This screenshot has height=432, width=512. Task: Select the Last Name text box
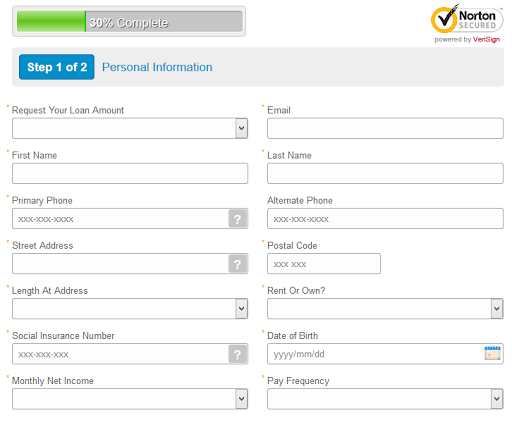(x=385, y=173)
